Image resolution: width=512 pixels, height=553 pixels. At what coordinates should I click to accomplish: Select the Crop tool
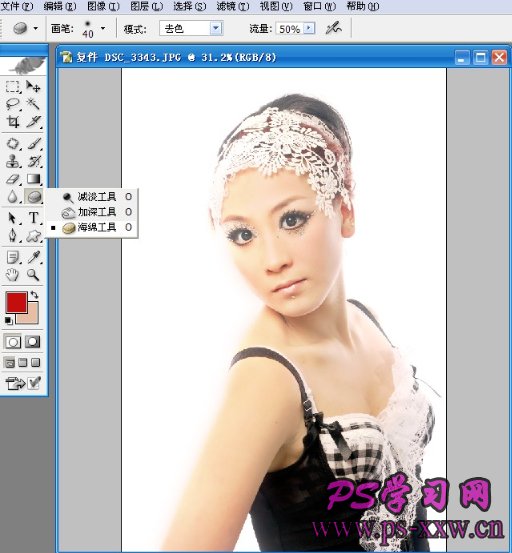click(x=13, y=121)
